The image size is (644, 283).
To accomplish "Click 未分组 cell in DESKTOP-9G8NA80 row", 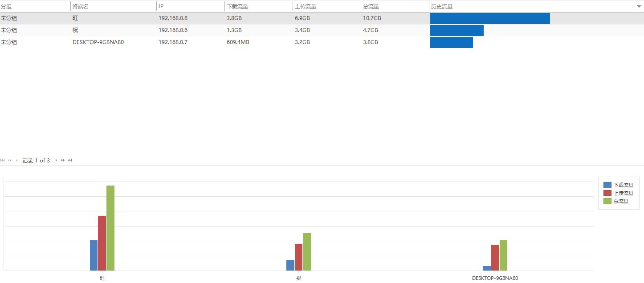I will tap(35, 42).
